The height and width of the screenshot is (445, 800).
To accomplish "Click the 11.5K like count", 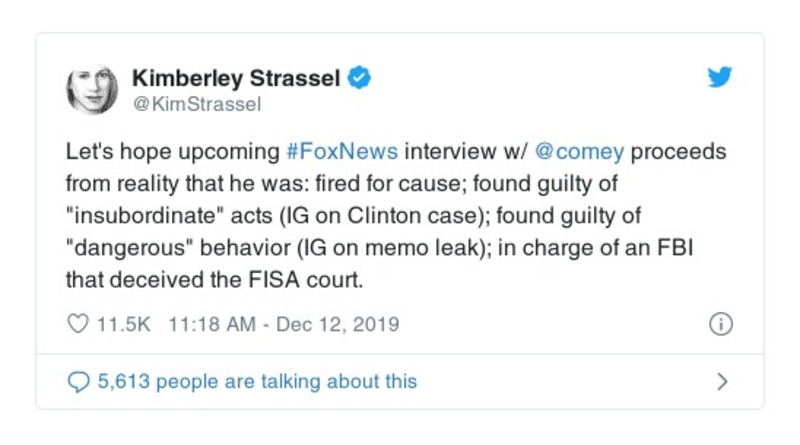I will [x=121, y=325].
